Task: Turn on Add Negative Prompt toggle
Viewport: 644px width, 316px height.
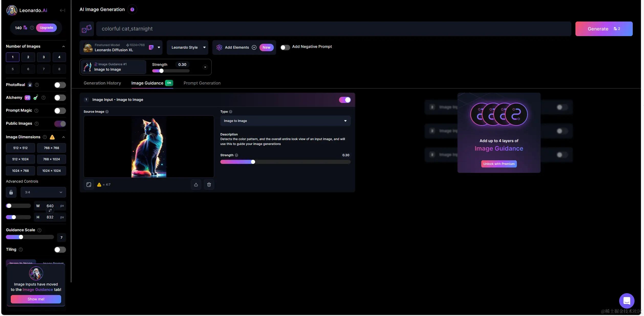Action: (x=285, y=47)
